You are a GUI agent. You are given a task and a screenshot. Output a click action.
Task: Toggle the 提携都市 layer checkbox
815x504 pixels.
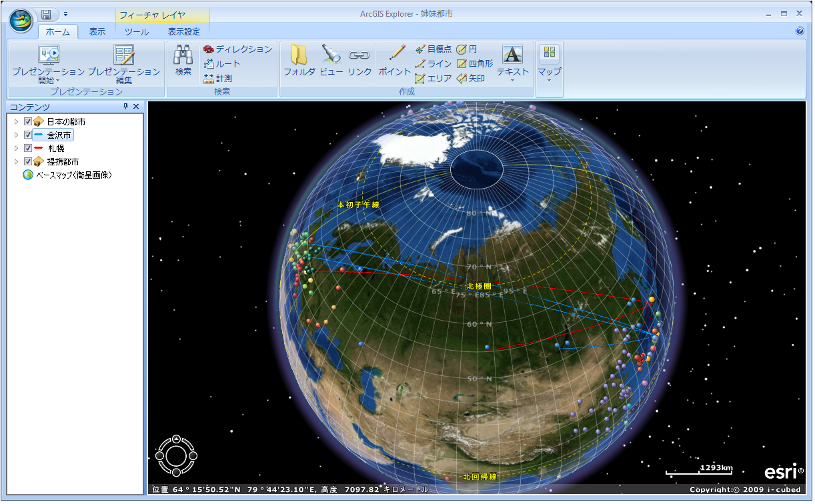tap(28, 161)
